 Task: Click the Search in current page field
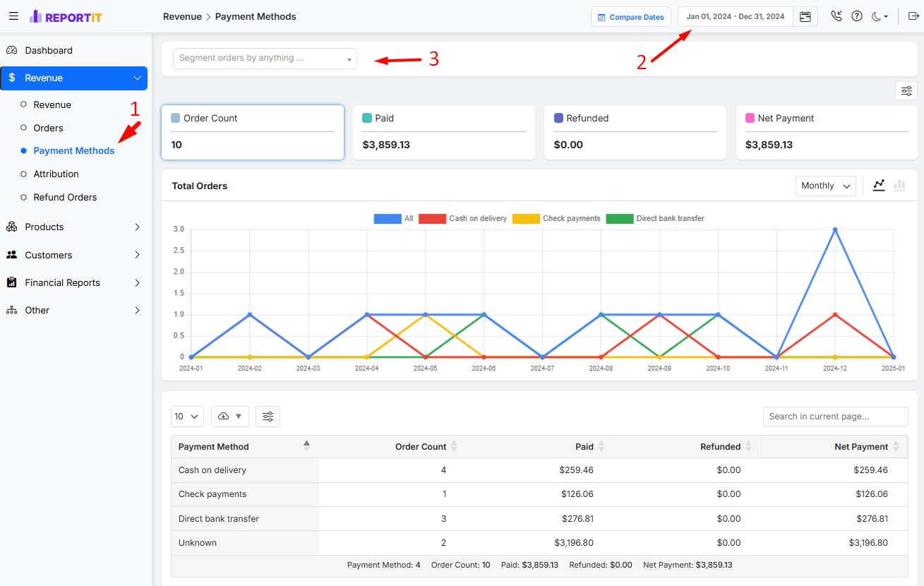pyautogui.click(x=835, y=417)
